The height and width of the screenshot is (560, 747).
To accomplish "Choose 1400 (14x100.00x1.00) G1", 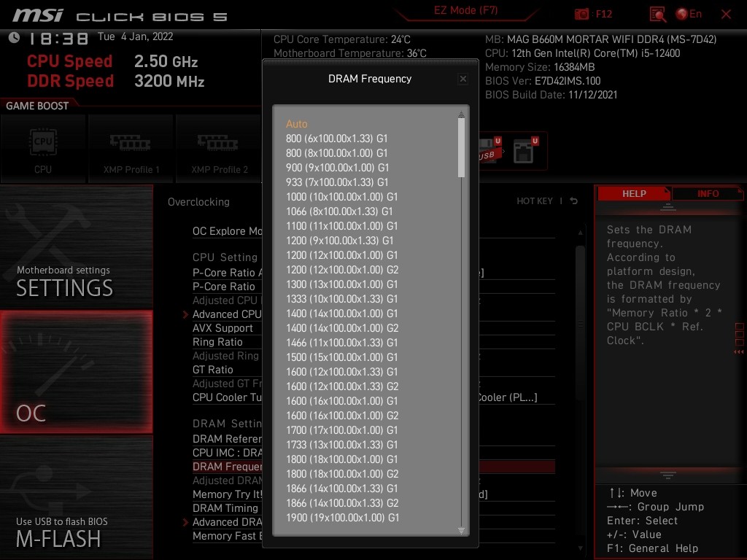I will pyautogui.click(x=341, y=314).
